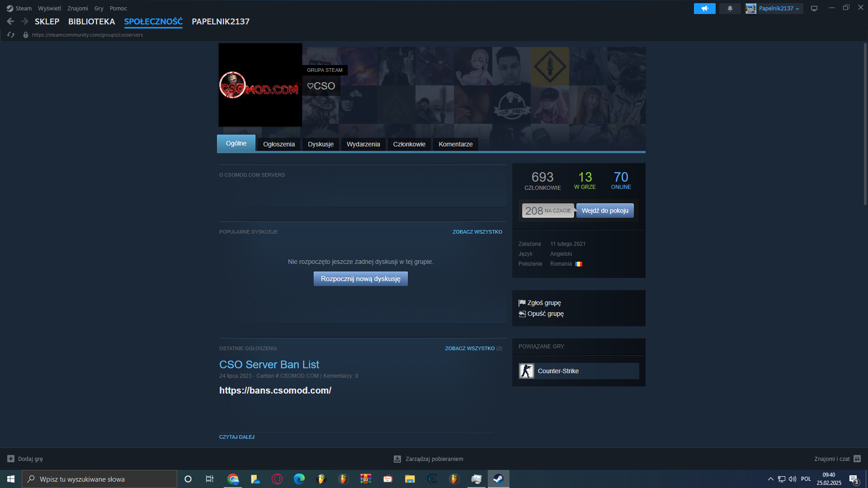Click the back navigation arrow
Image resolution: width=868 pixels, height=488 pixels.
pyautogui.click(x=10, y=21)
